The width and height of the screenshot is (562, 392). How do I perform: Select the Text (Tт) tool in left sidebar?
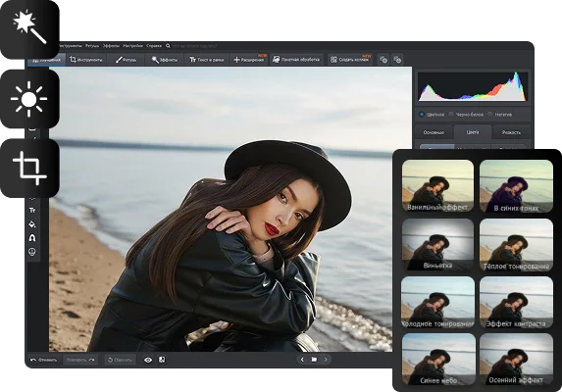pyautogui.click(x=32, y=210)
